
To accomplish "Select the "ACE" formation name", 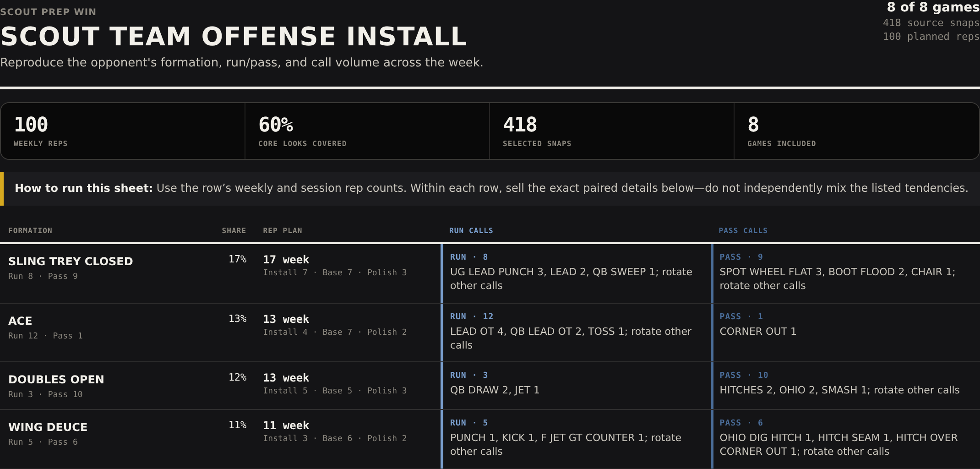I will (x=20, y=321).
